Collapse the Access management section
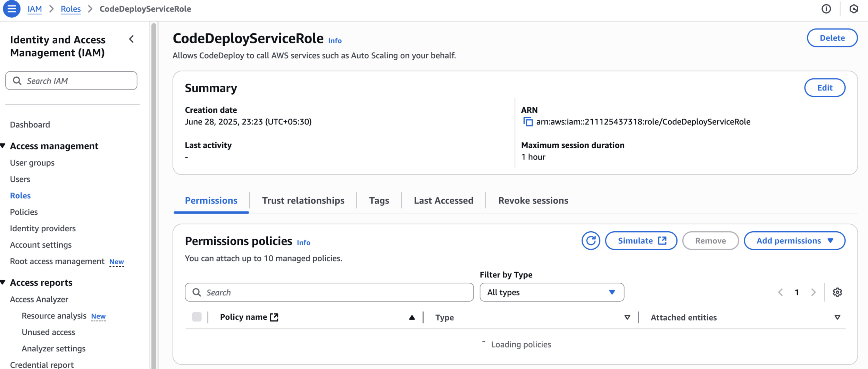The width and height of the screenshot is (868, 369). [3, 146]
